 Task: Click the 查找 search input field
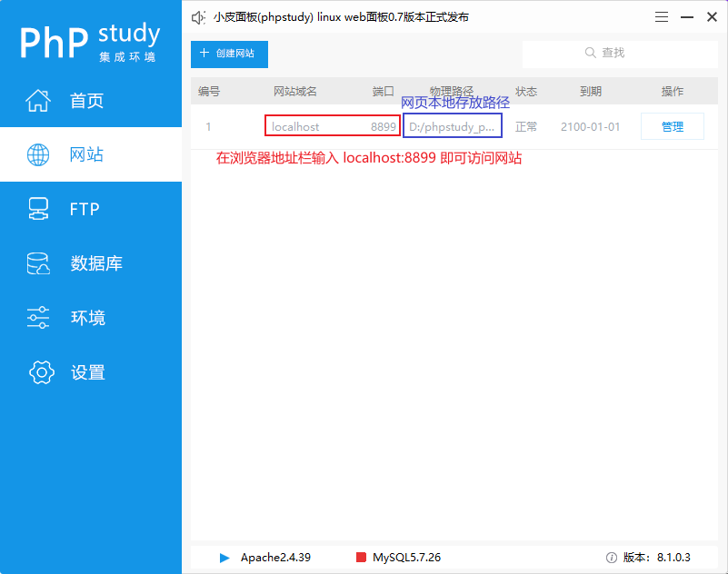coord(620,53)
